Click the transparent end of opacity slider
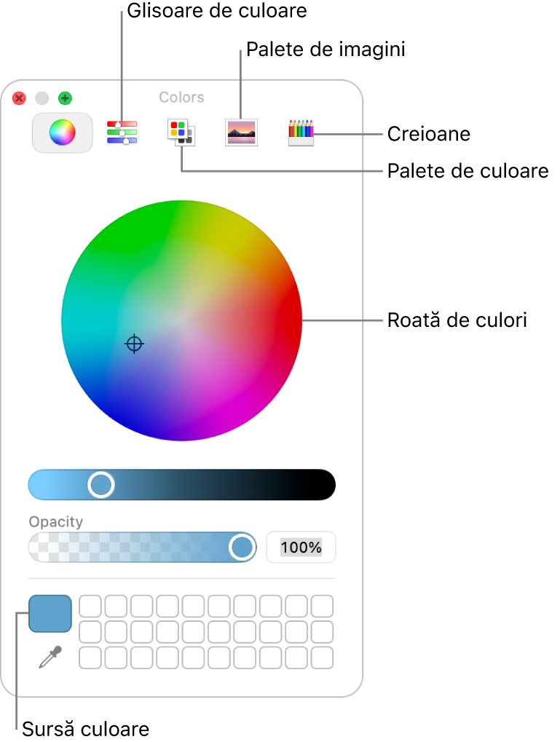 point(39,548)
